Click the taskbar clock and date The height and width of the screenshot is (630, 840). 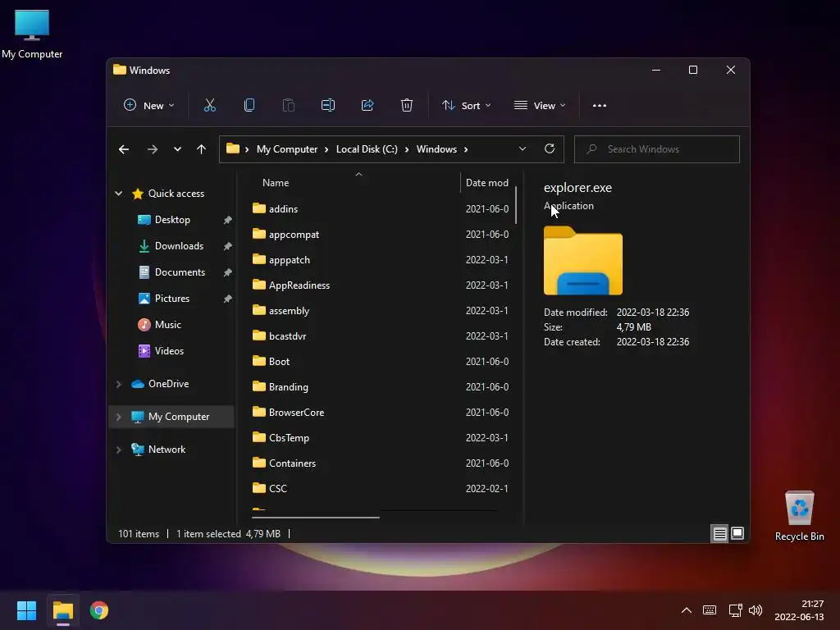pos(799,610)
